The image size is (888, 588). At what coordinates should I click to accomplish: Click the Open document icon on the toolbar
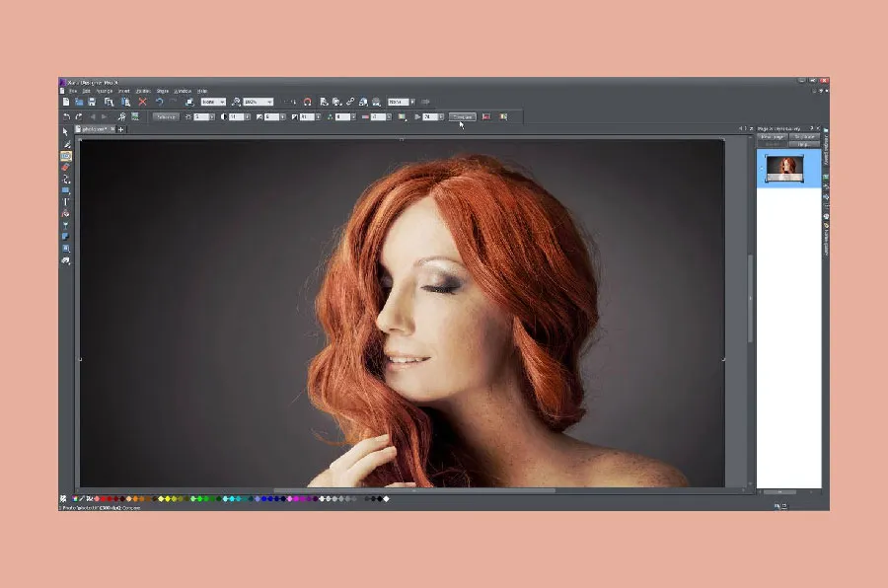tap(80, 101)
